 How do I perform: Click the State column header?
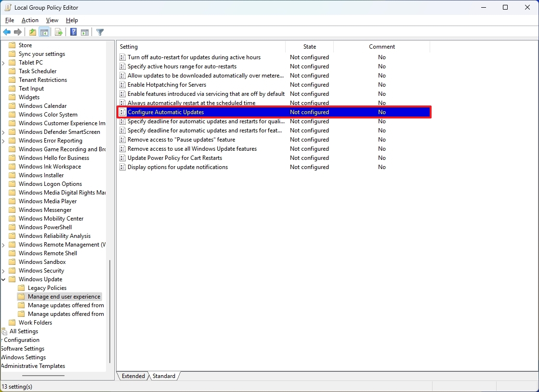pos(309,46)
